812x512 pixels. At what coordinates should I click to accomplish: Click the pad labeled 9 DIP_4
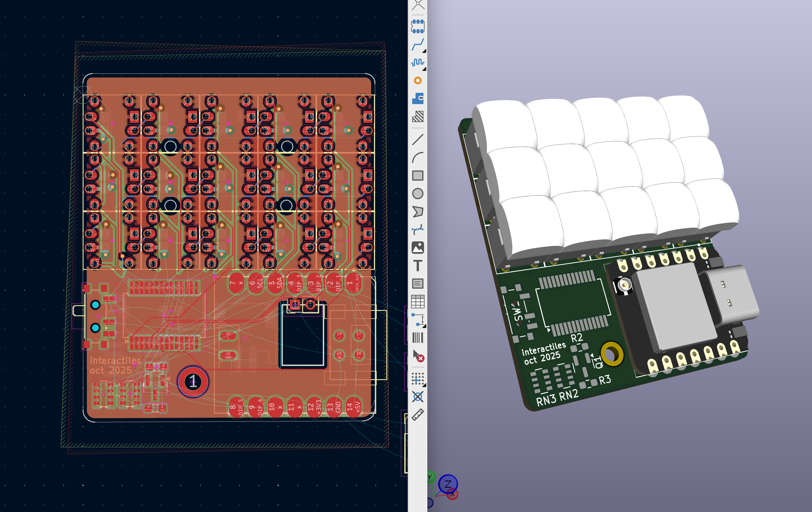pyautogui.click(x=256, y=407)
